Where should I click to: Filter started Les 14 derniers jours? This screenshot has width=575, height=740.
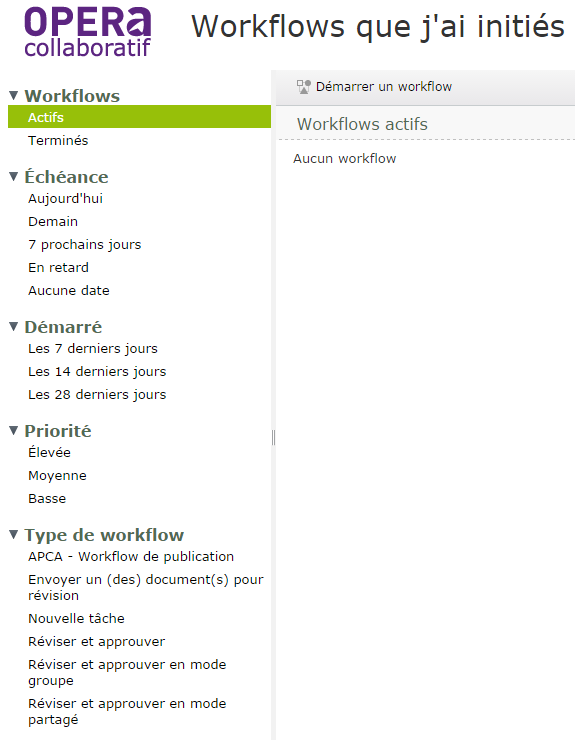[x=97, y=371]
